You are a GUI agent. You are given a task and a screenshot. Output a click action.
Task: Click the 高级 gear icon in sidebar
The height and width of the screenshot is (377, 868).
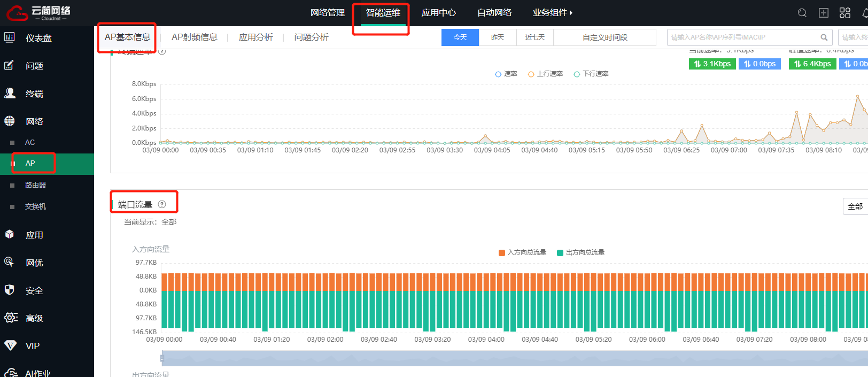click(x=11, y=318)
